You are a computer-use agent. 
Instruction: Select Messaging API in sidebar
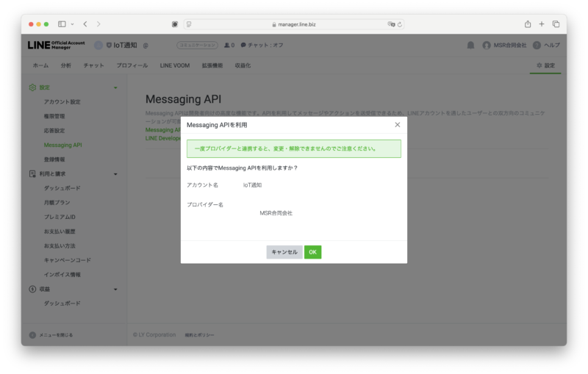pyautogui.click(x=62, y=145)
